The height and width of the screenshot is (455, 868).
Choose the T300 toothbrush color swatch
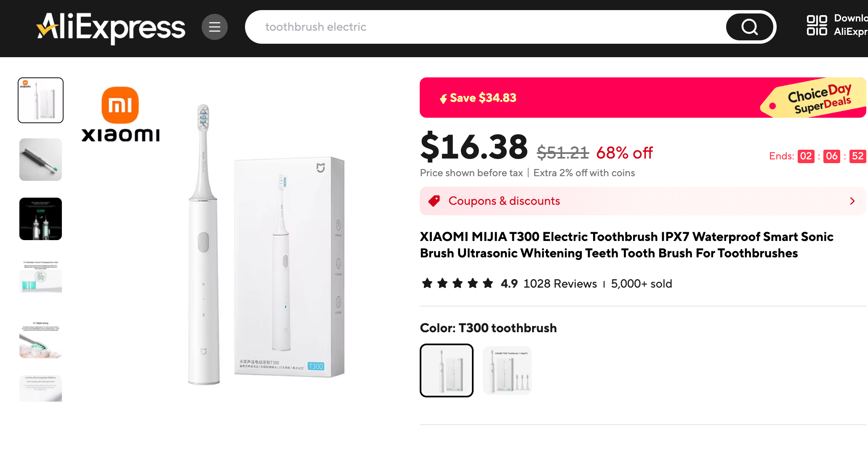pos(447,370)
